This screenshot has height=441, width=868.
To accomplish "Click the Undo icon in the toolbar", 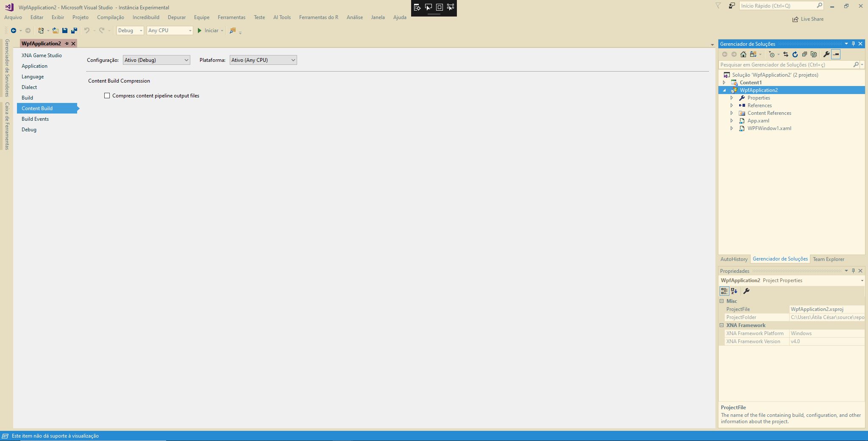I will 86,30.
